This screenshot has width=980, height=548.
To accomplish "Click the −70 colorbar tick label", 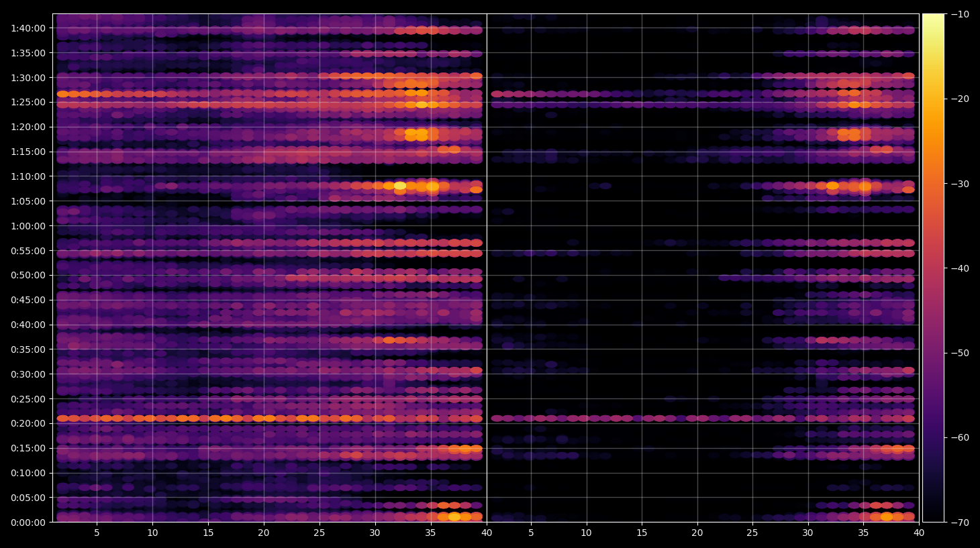I will click(x=960, y=523).
